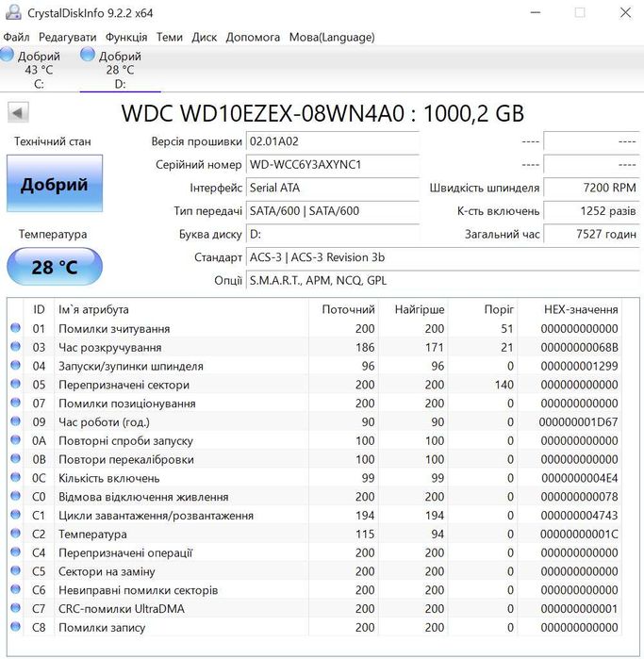Click status dot for attribute 03

(15, 346)
